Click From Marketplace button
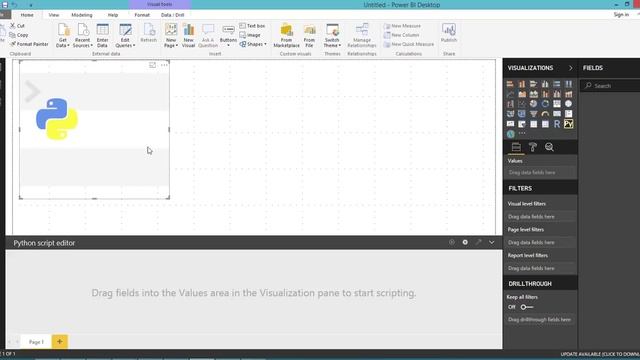This screenshot has width=640, height=360. click(287, 36)
